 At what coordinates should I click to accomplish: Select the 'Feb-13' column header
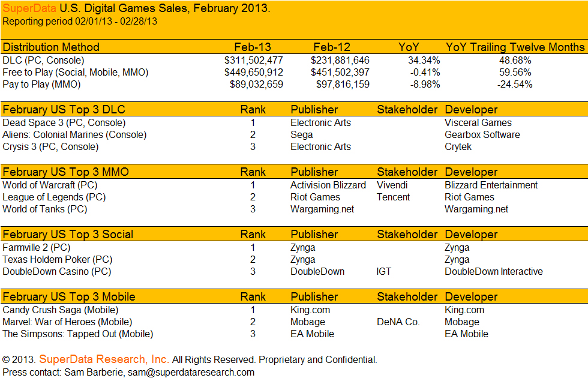[x=253, y=47]
